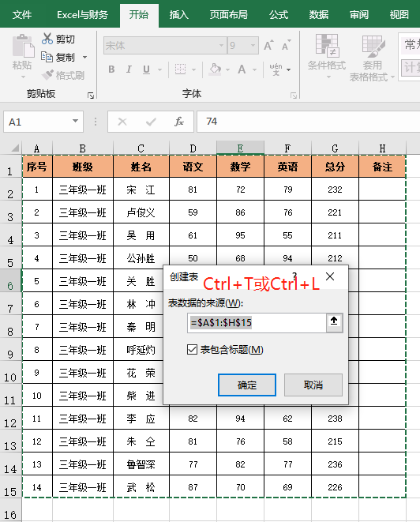Click the 姓名 header cell
Screen dimensions: 420x522
click(141, 166)
